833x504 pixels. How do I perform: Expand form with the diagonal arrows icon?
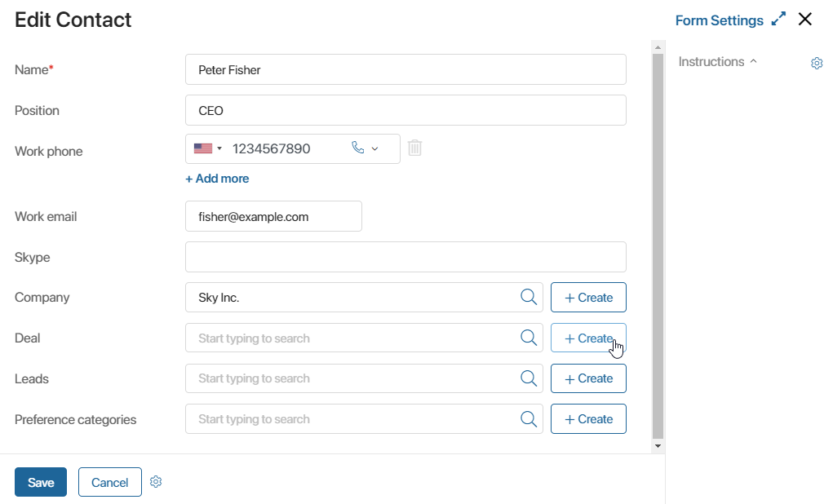pyautogui.click(x=778, y=19)
